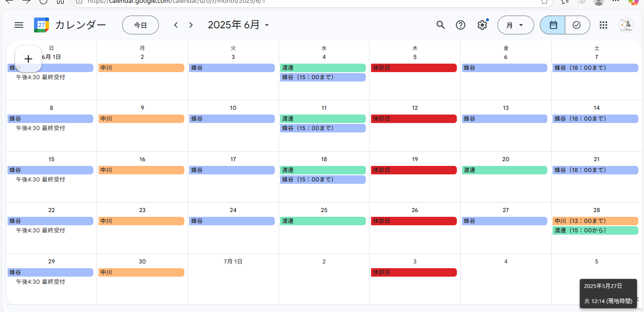Open the help question mark icon

[461, 25]
